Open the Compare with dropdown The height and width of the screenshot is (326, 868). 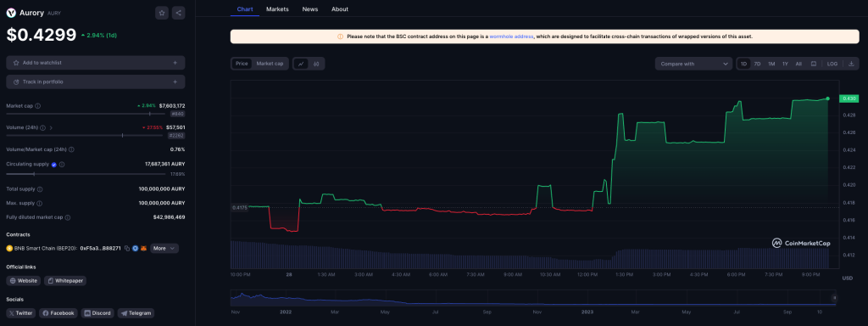(693, 64)
